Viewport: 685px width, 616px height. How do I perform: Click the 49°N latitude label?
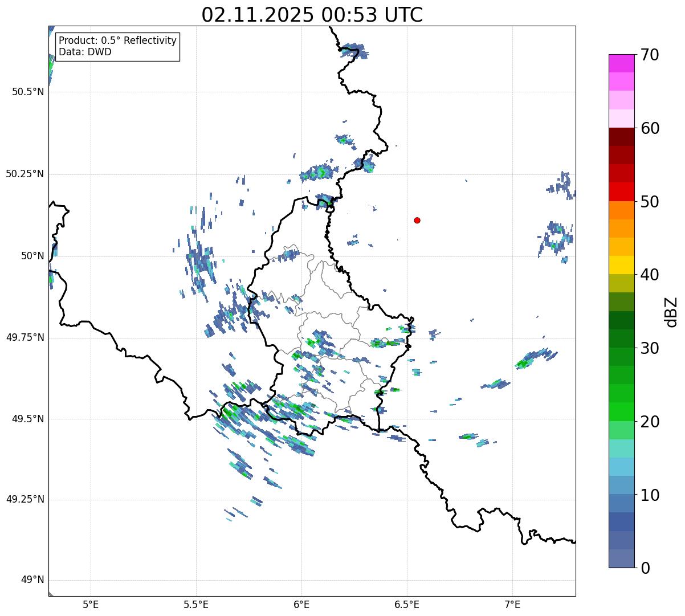click(x=32, y=580)
